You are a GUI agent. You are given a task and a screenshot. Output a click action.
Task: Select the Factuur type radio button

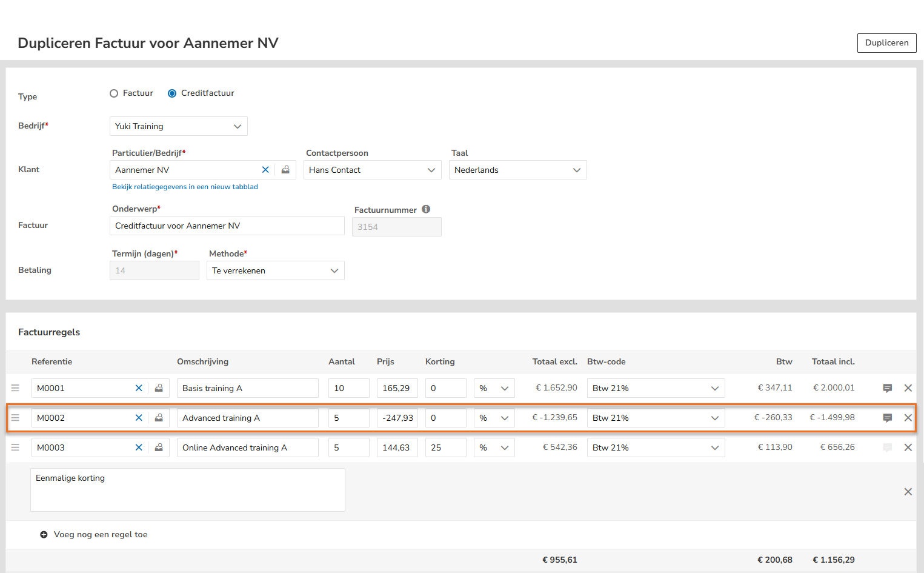tap(114, 93)
